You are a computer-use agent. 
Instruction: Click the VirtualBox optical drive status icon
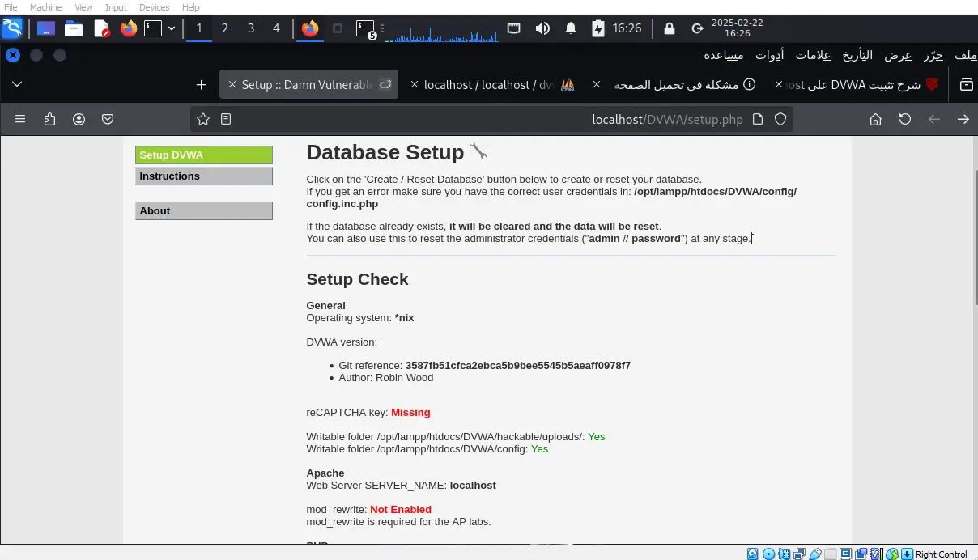pyautogui.click(x=768, y=554)
